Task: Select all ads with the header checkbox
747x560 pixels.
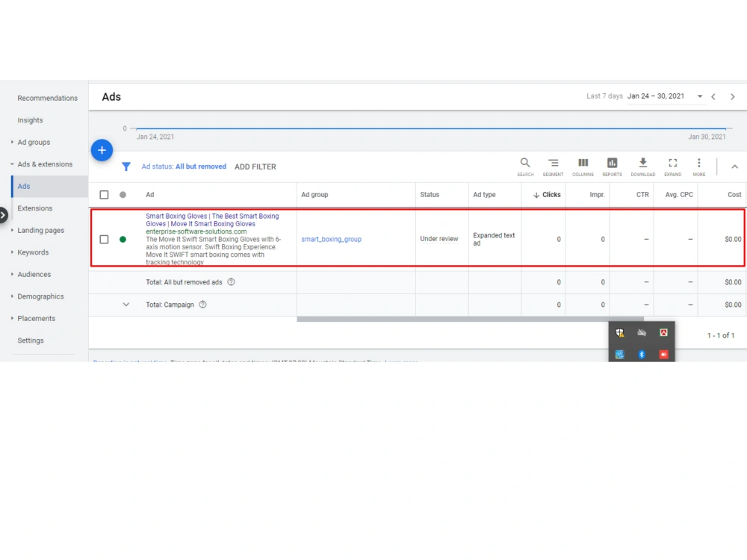Action: tap(104, 195)
